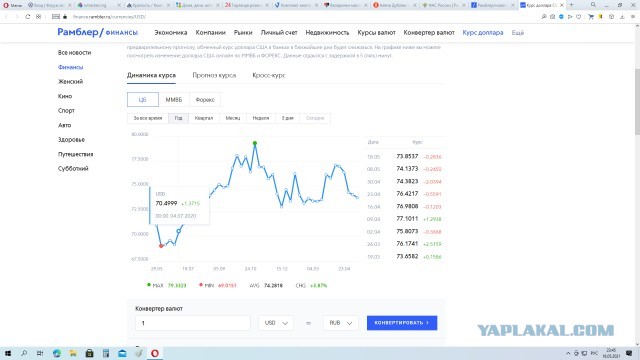This screenshot has height=360, width=640.
Task: Open the RUB currency dropdown
Action: [341, 323]
